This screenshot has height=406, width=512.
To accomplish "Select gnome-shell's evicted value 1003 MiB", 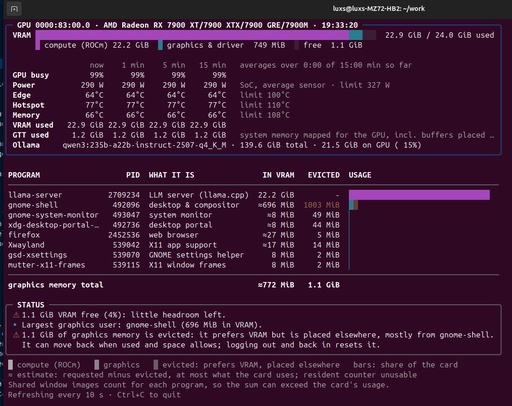I will 321,205.
